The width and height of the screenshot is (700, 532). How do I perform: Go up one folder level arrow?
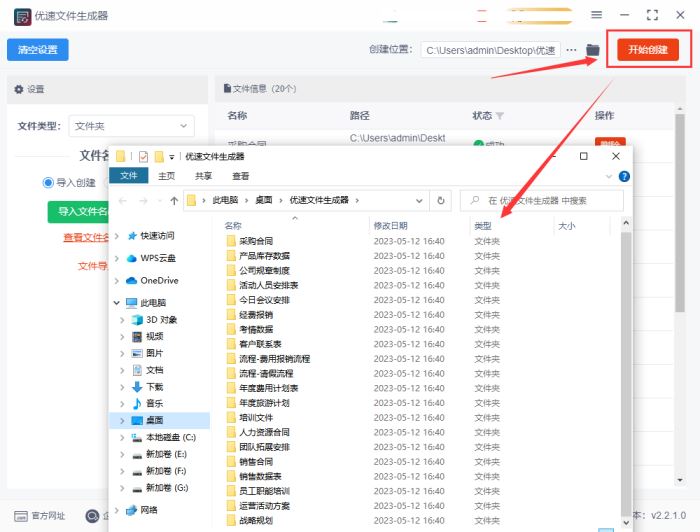click(x=174, y=201)
